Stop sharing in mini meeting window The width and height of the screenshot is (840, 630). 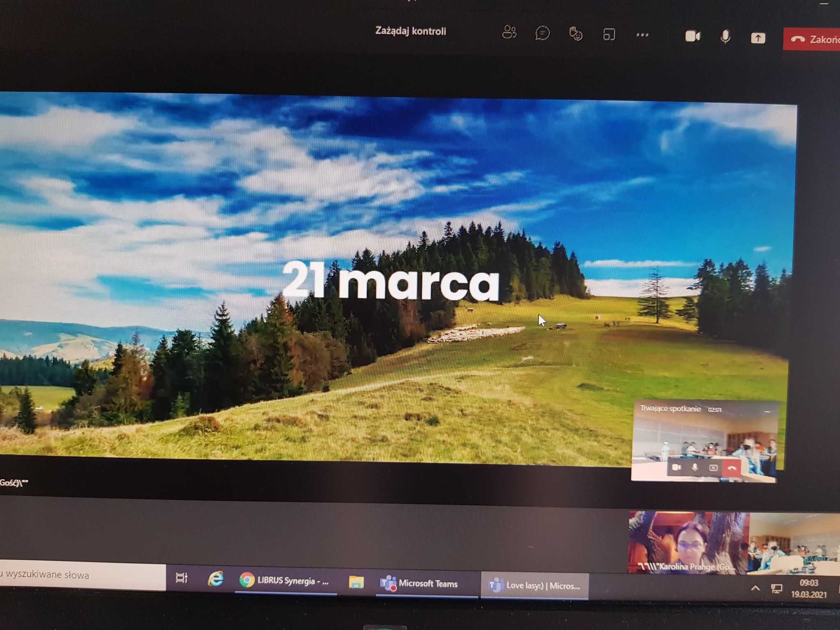pyautogui.click(x=713, y=468)
